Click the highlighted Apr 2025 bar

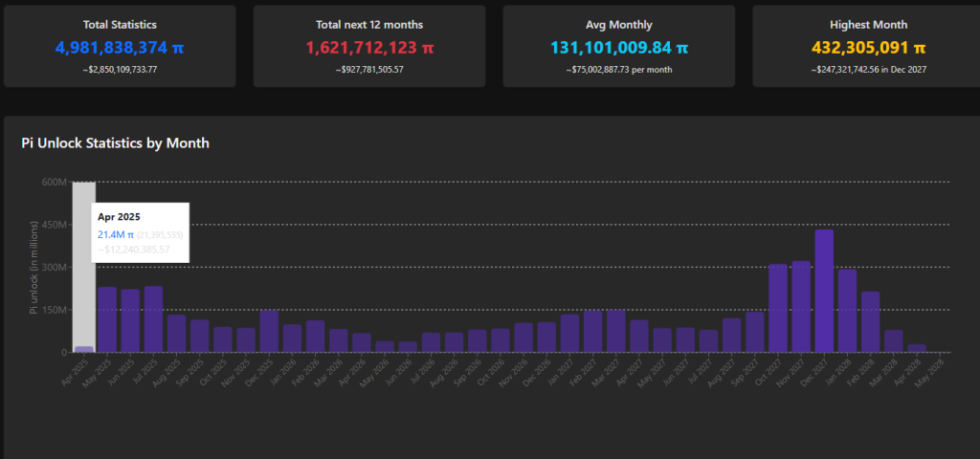tap(84, 349)
